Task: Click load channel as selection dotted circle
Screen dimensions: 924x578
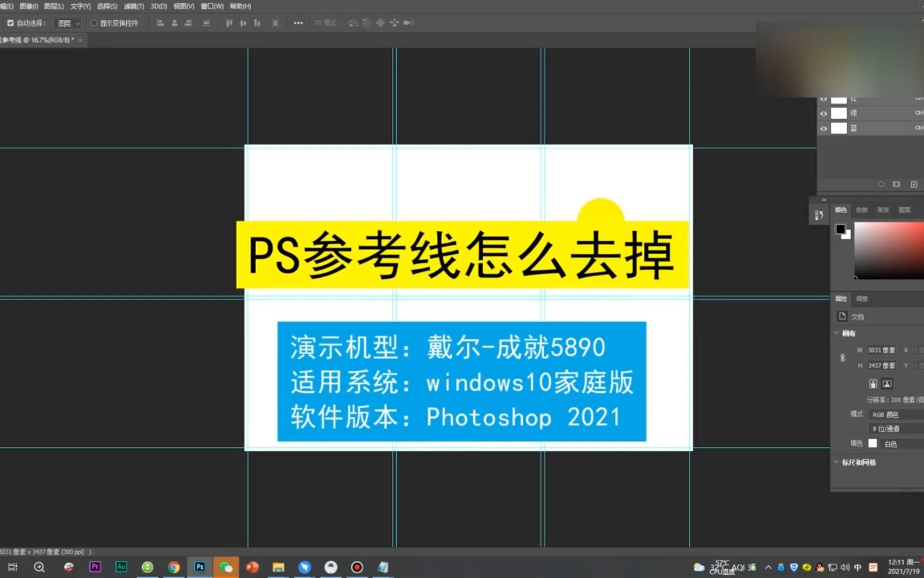Action: click(x=881, y=184)
